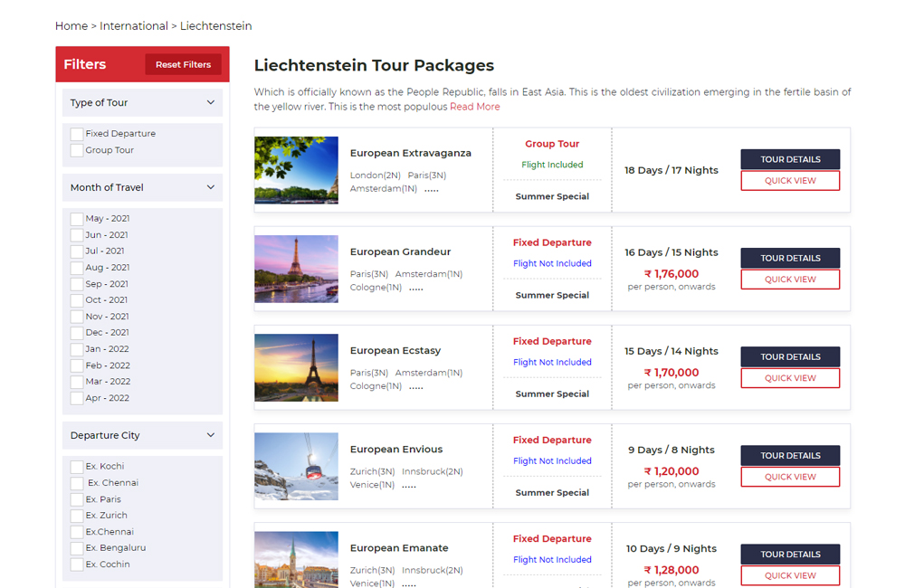The image size is (905, 588).
Task: Check the Ex. Cochin departure city
Action: [x=77, y=564]
